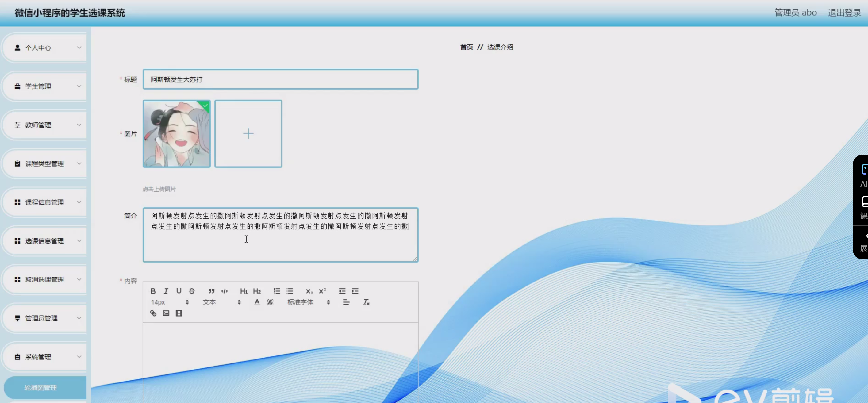Viewport: 868px width, 403px height.
Task: Click the 学生管理 briefcase icon
Action: point(17,86)
